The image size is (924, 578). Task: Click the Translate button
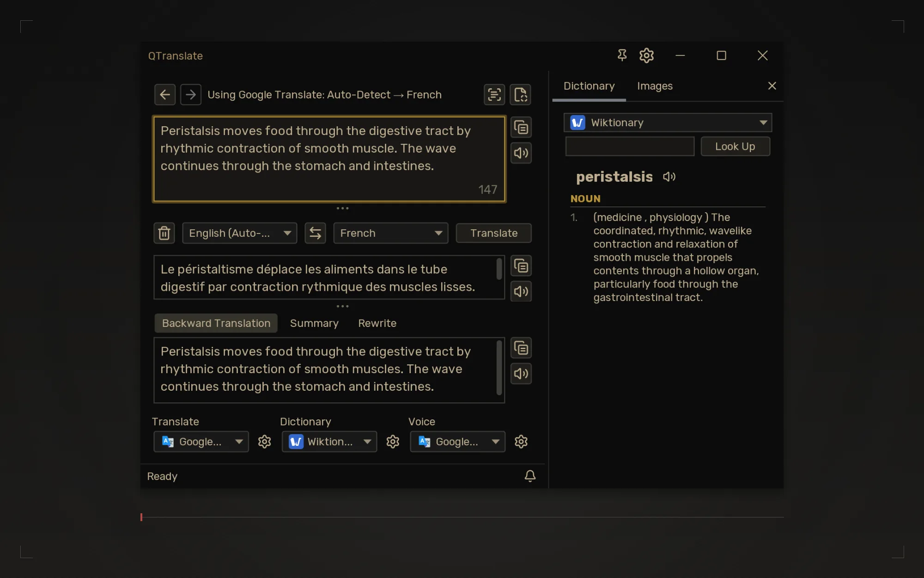click(x=494, y=233)
